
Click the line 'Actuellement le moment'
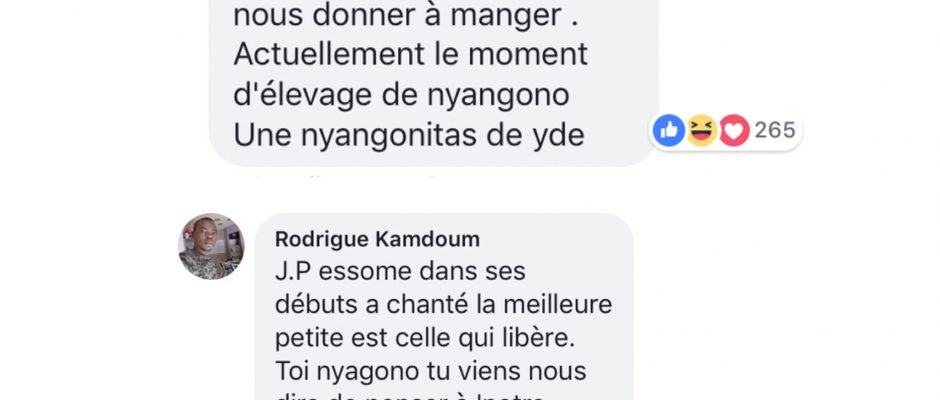[411, 55]
